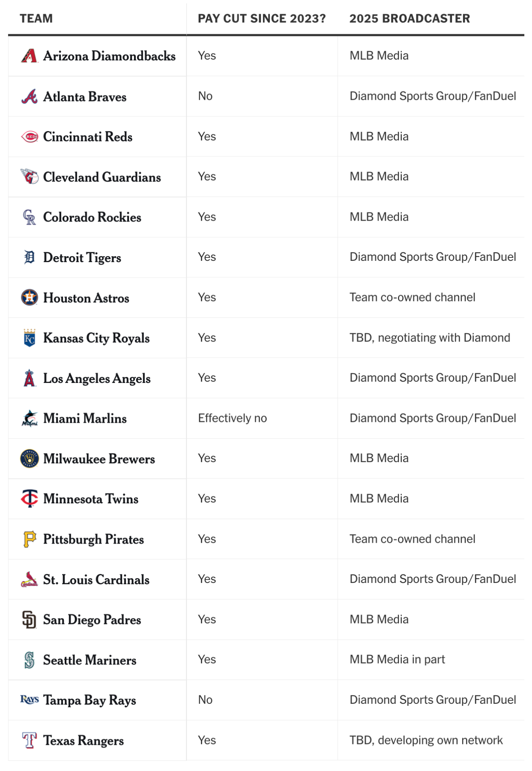Click the Seattle Mariners logo icon
532x771 pixels.
[x=29, y=660]
